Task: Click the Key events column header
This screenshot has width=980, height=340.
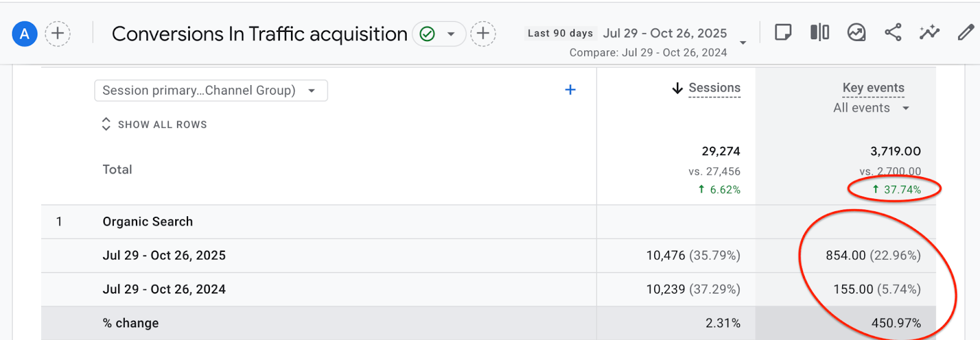Action: [873, 88]
